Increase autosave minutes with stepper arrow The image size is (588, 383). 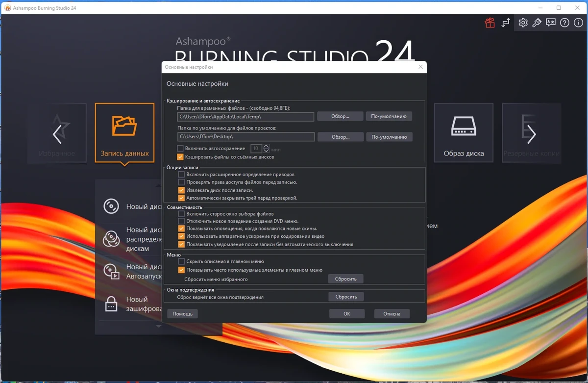[x=266, y=146]
